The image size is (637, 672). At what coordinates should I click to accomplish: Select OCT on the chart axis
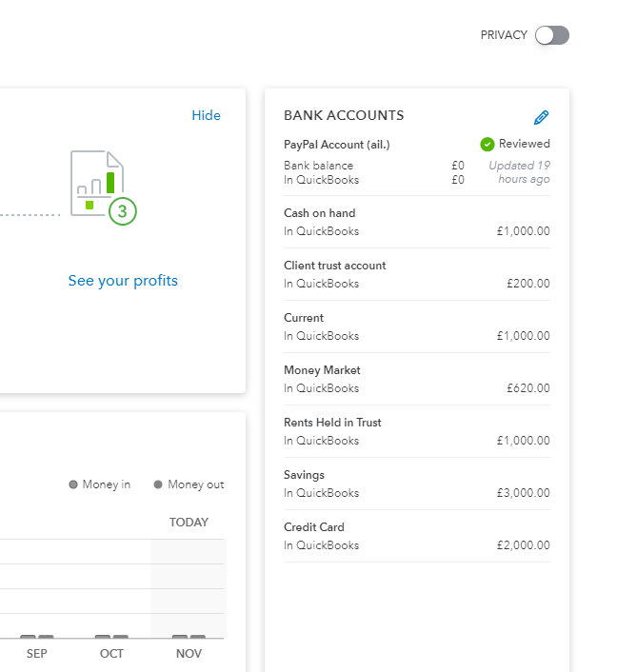111,654
